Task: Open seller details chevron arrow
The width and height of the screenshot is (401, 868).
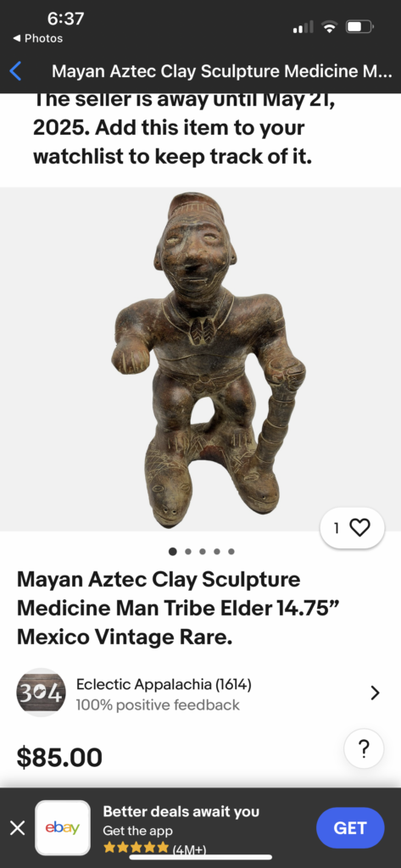Action: click(375, 693)
